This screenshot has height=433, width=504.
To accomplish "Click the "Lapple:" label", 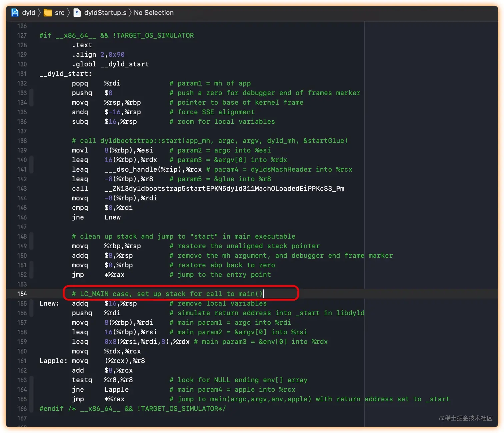I will click(53, 361).
